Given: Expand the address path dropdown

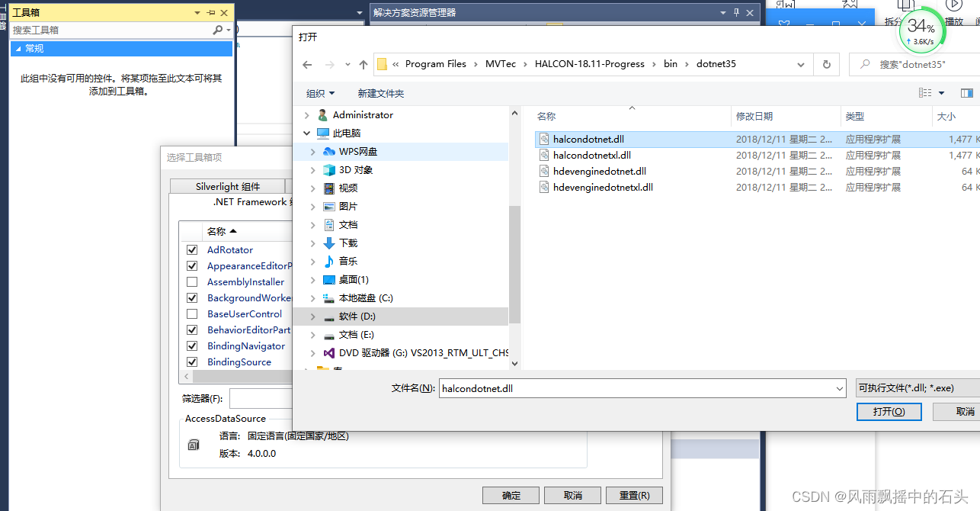Looking at the screenshot, I should click(x=801, y=65).
